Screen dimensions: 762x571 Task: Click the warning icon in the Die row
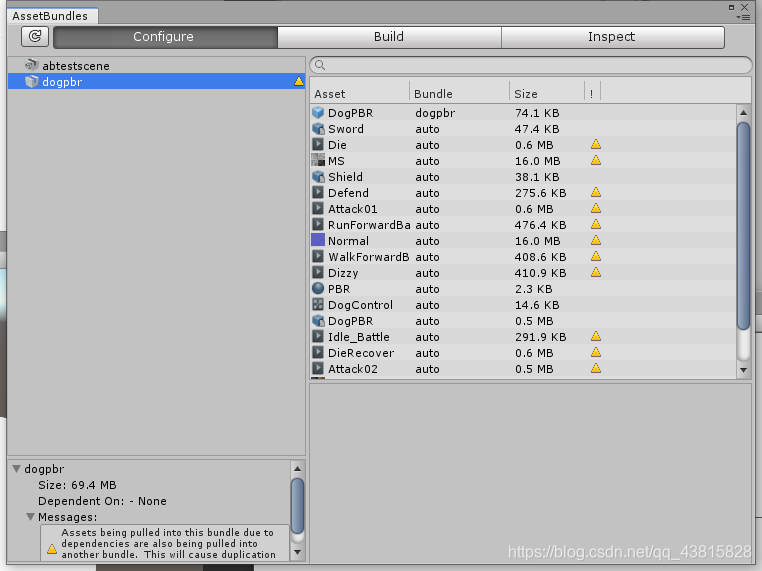pyautogui.click(x=596, y=144)
